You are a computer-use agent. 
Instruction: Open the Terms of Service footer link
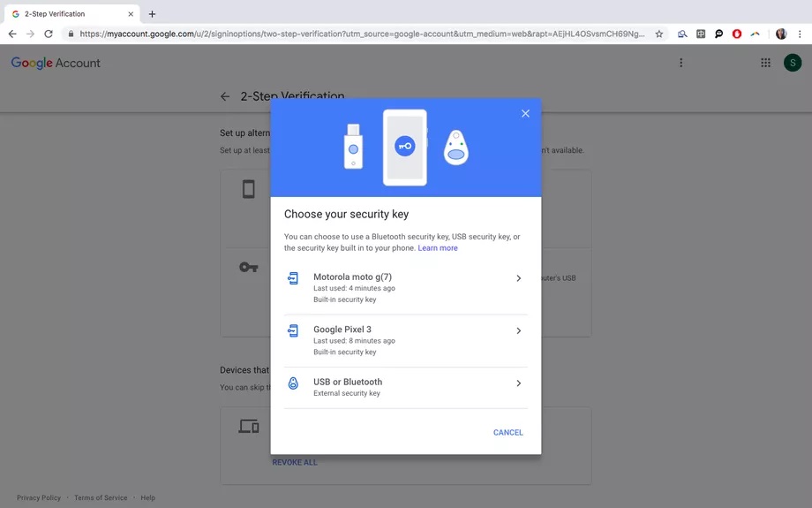click(101, 497)
